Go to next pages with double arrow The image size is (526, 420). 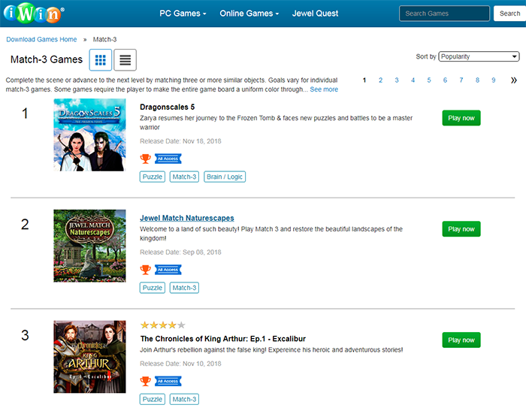coord(513,80)
